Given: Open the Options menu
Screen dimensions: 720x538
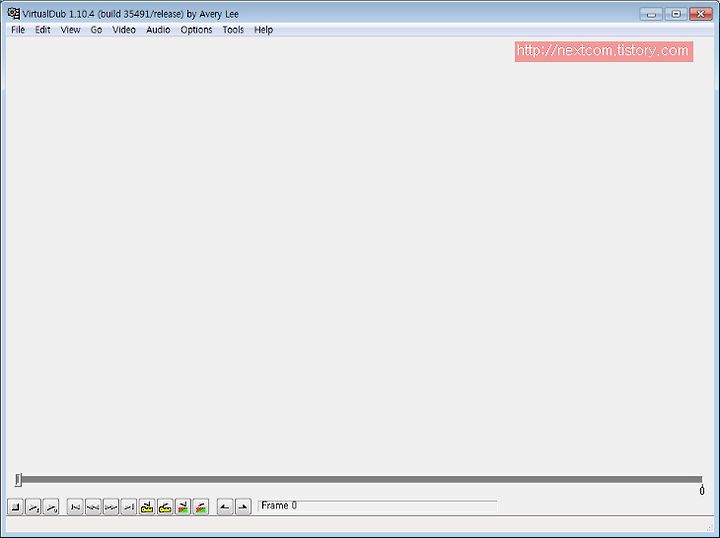Looking at the screenshot, I should [x=196, y=30].
